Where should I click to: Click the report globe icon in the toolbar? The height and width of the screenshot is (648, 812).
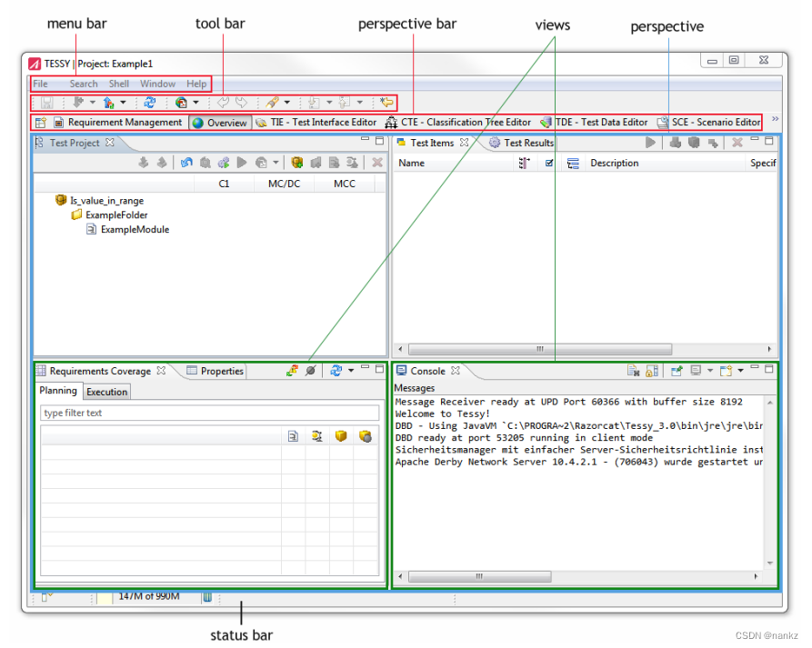click(181, 103)
